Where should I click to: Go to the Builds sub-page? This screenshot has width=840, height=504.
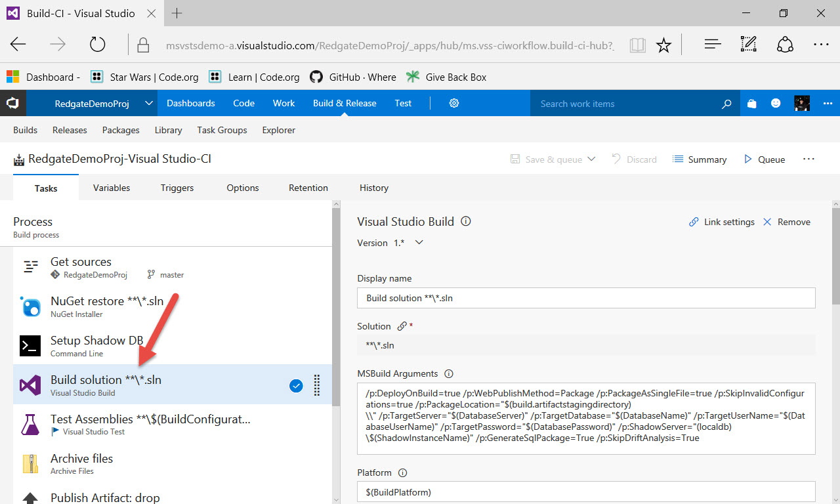25,130
